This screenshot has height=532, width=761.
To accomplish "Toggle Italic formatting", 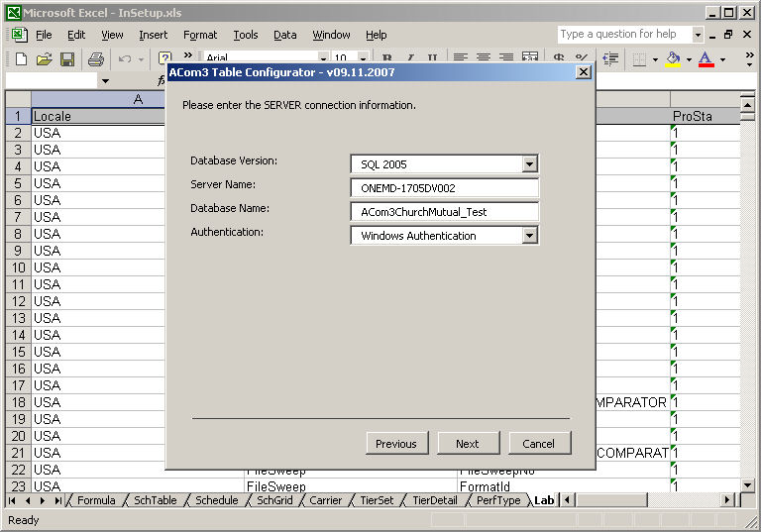I will click(410, 58).
